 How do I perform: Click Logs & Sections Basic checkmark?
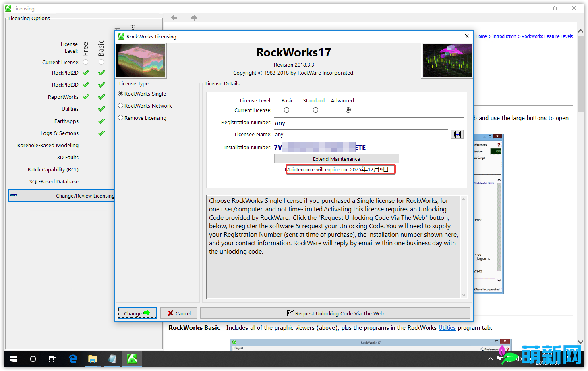click(x=101, y=133)
